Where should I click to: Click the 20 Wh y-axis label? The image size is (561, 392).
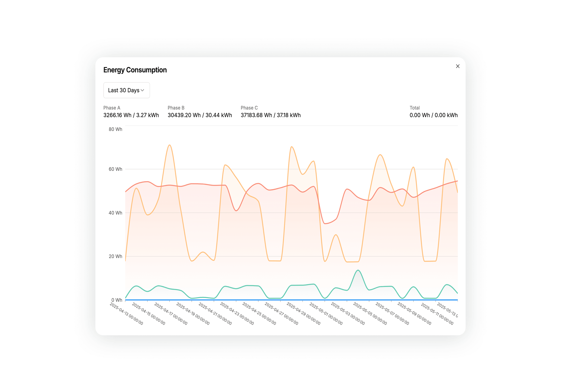click(115, 256)
